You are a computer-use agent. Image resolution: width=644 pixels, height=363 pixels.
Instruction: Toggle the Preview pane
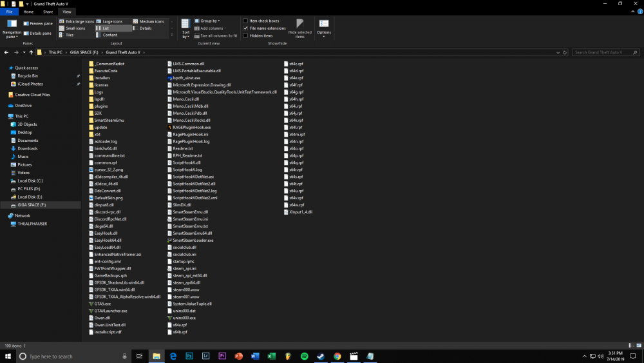point(38,23)
